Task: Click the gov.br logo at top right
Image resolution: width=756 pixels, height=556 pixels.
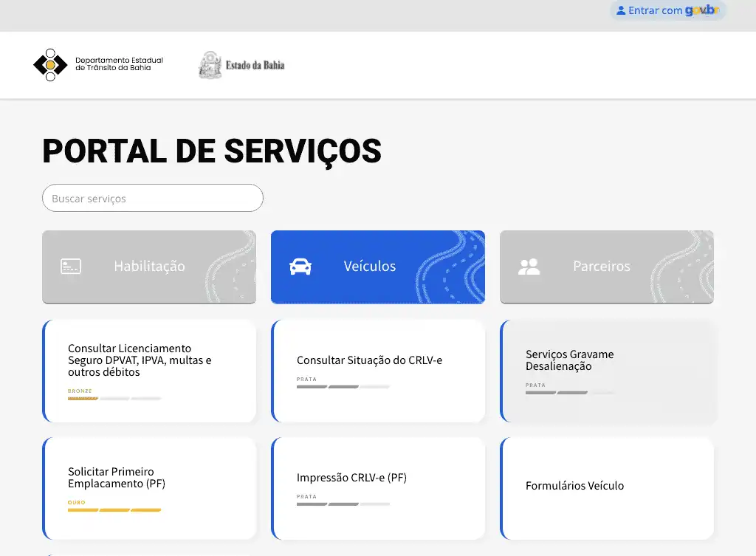Action: tap(701, 11)
